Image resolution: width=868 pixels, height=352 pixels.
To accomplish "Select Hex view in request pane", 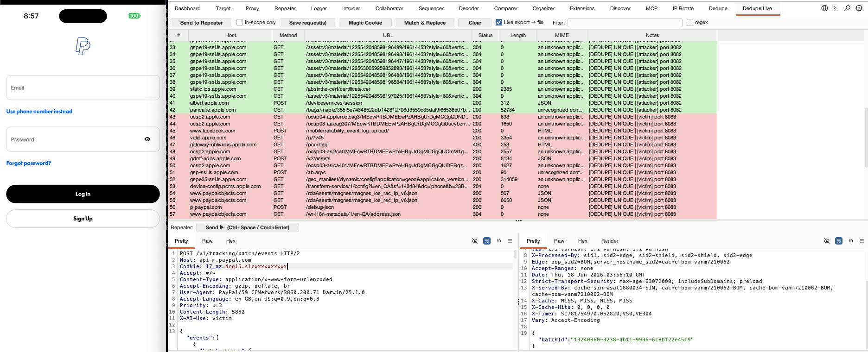I will [231, 241].
